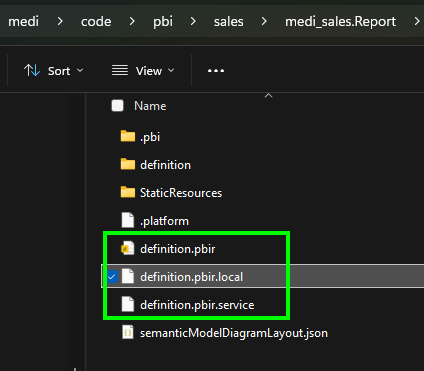Click the StaticResources folder icon

click(x=128, y=192)
